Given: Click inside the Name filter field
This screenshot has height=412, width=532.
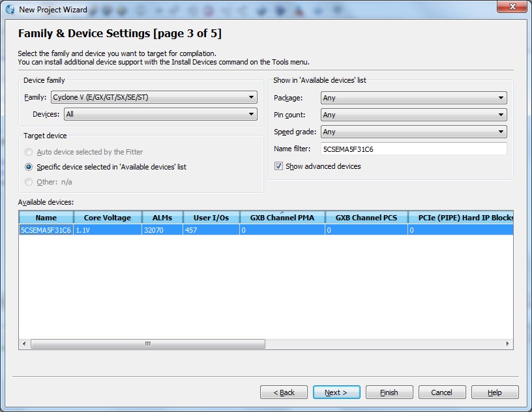Looking at the screenshot, I should coord(411,149).
